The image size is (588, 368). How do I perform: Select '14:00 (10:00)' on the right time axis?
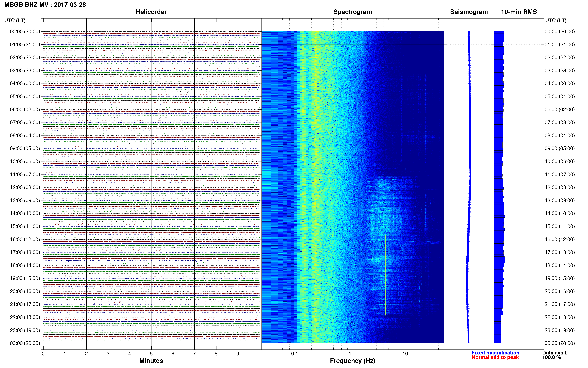pos(560,213)
